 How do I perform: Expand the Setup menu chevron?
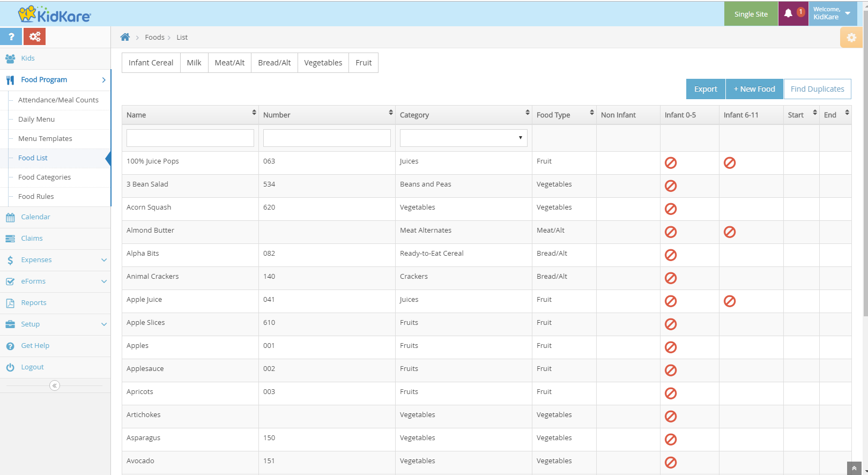[104, 324]
